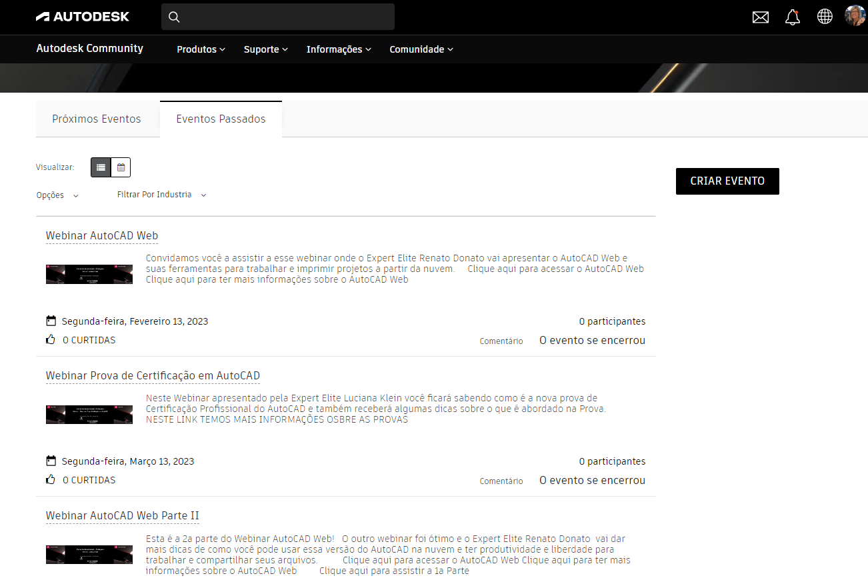The image size is (868, 588).
Task: Open the Filtrar Por Industria dropdown
Action: tap(160, 194)
